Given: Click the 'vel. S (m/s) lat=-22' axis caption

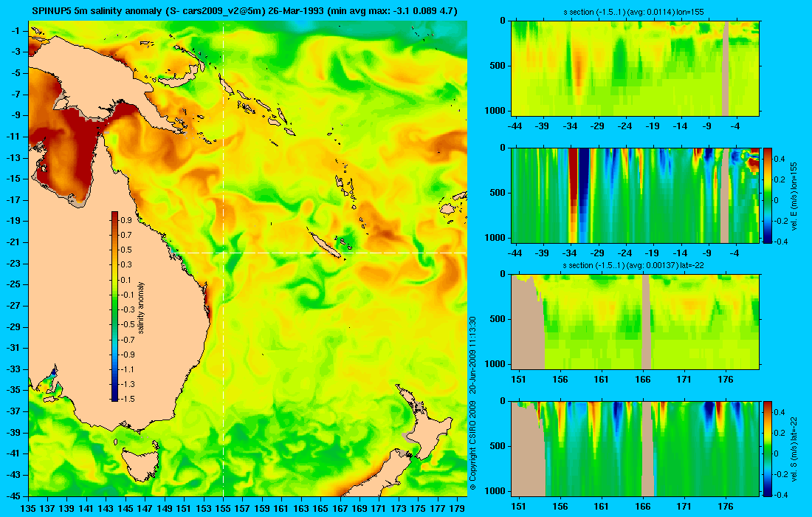Looking at the screenshot, I should 794,448.
